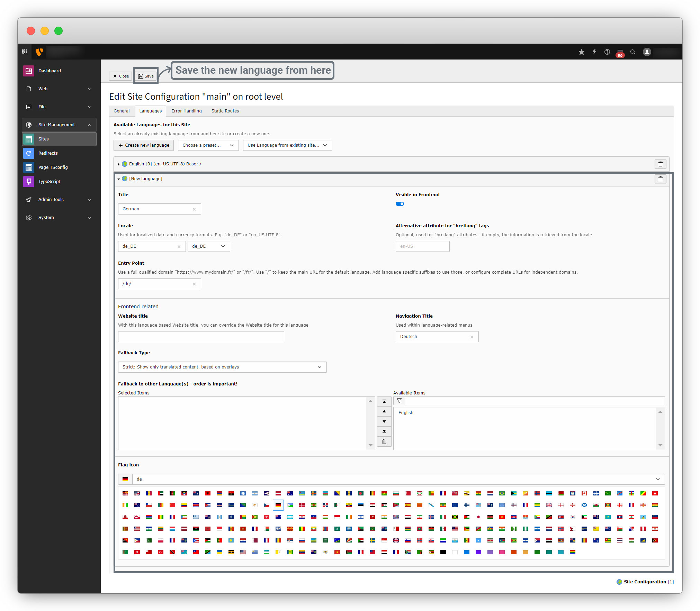Open the Choose a preset dropdown

208,145
